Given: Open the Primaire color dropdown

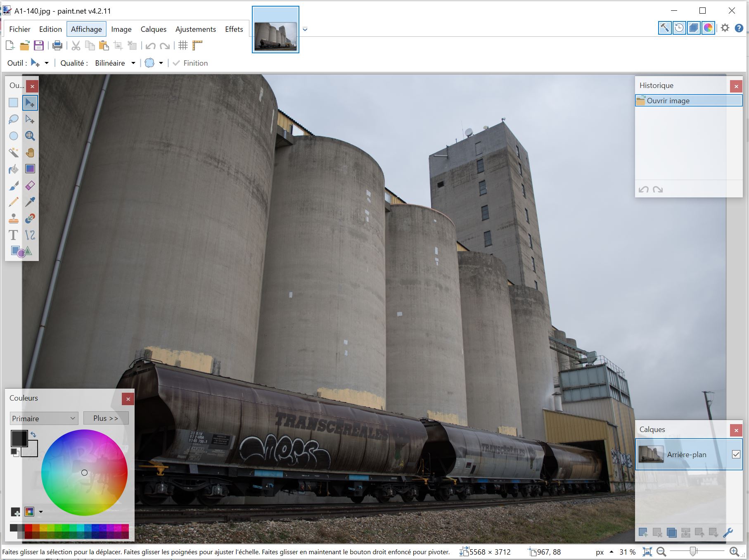Looking at the screenshot, I should [44, 418].
